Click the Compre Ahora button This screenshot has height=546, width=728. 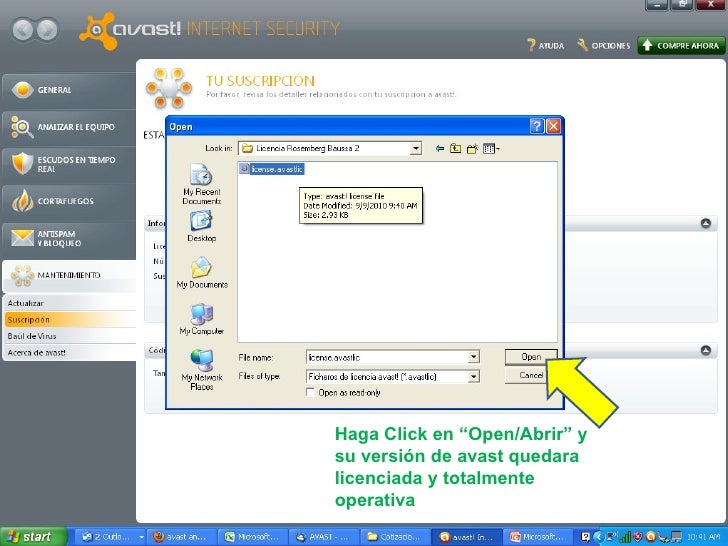click(x=681, y=46)
